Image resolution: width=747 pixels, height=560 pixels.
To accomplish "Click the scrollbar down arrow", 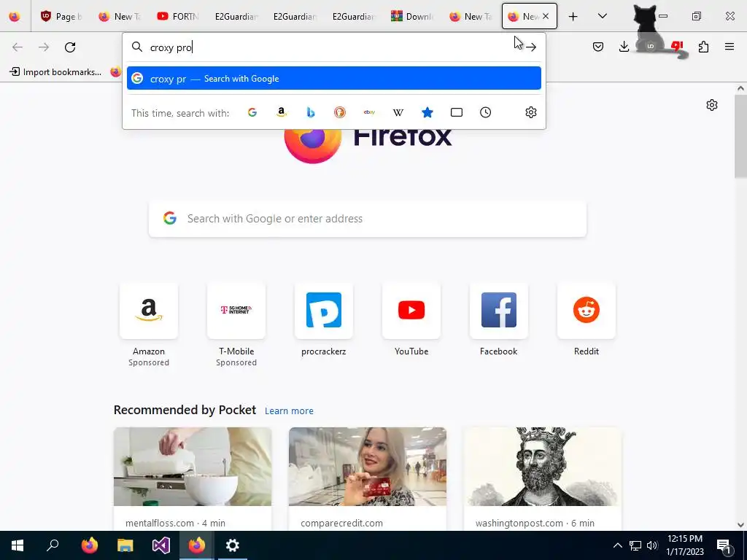I will (x=740, y=525).
